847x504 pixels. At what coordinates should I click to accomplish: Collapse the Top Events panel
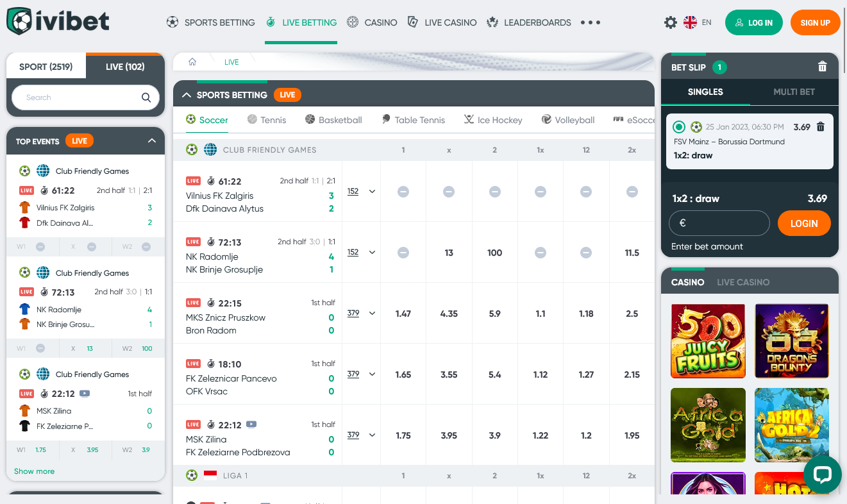point(152,141)
